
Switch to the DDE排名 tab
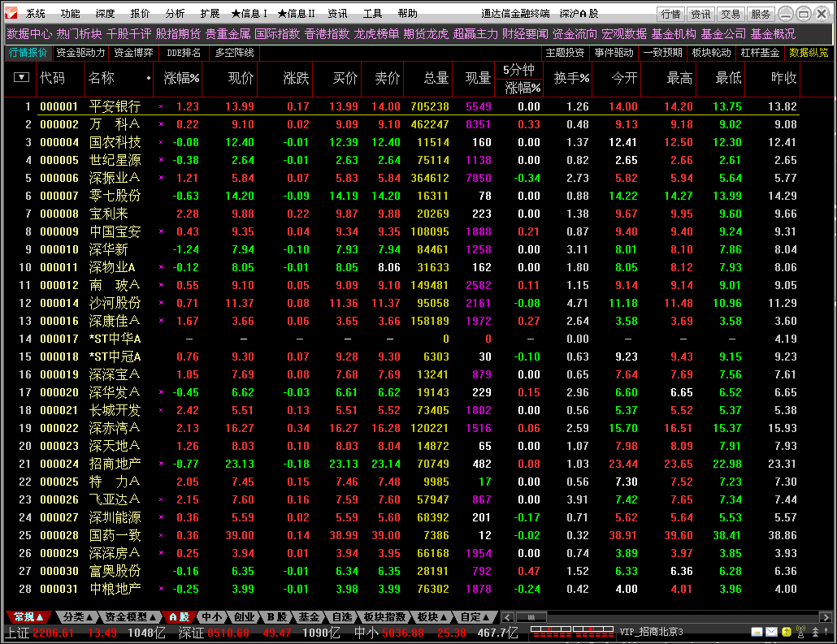click(x=184, y=53)
